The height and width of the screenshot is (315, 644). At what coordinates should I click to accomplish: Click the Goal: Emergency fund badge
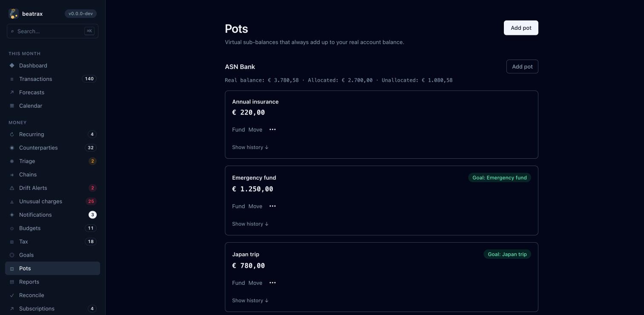coord(500,178)
